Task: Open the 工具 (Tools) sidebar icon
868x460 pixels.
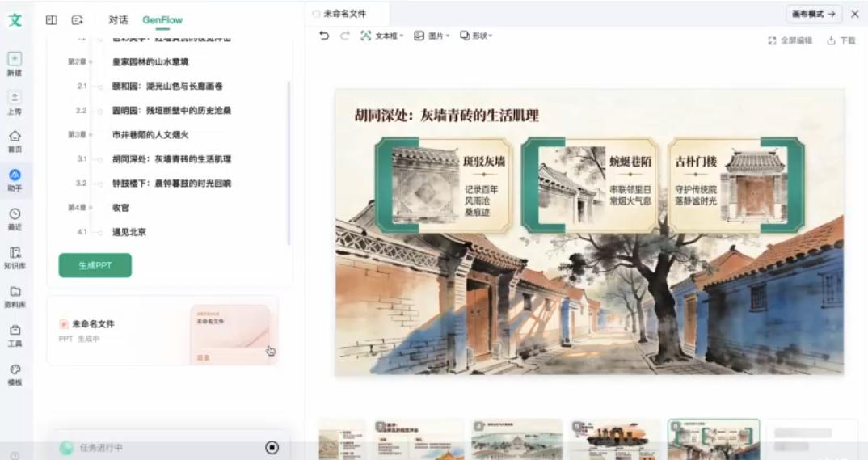Action: point(15,331)
